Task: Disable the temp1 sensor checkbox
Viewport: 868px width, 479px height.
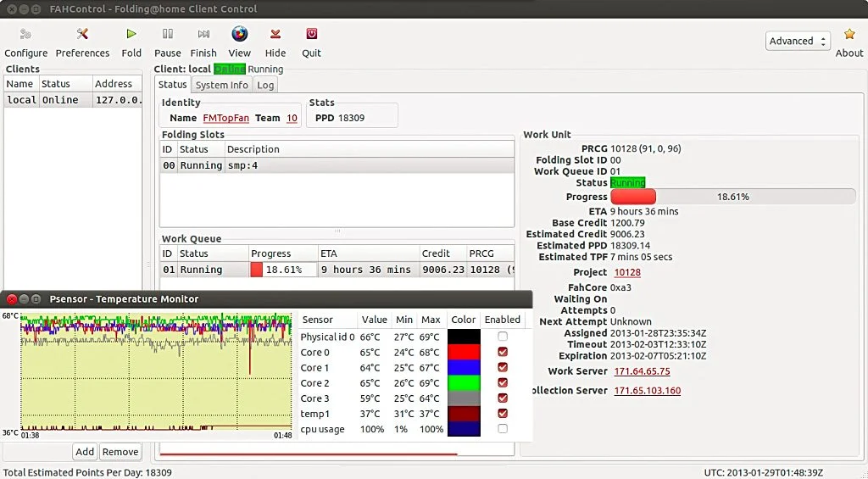Action: (502, 414)
